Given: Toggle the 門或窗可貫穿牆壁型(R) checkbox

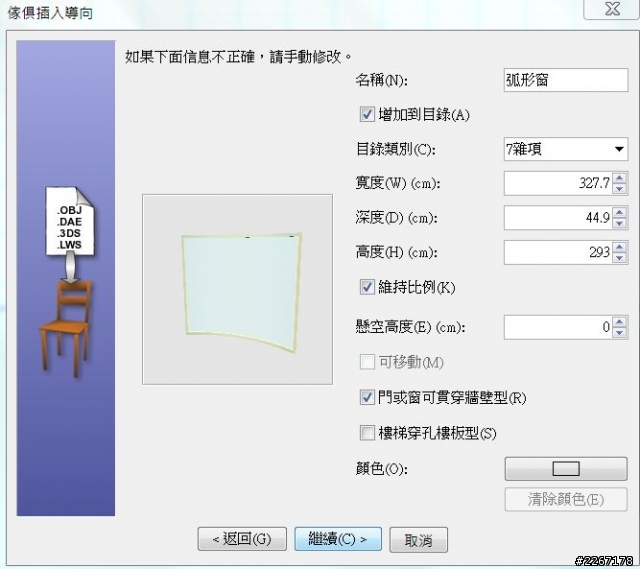Looking at the screenshot, I should tap(367, 397).
